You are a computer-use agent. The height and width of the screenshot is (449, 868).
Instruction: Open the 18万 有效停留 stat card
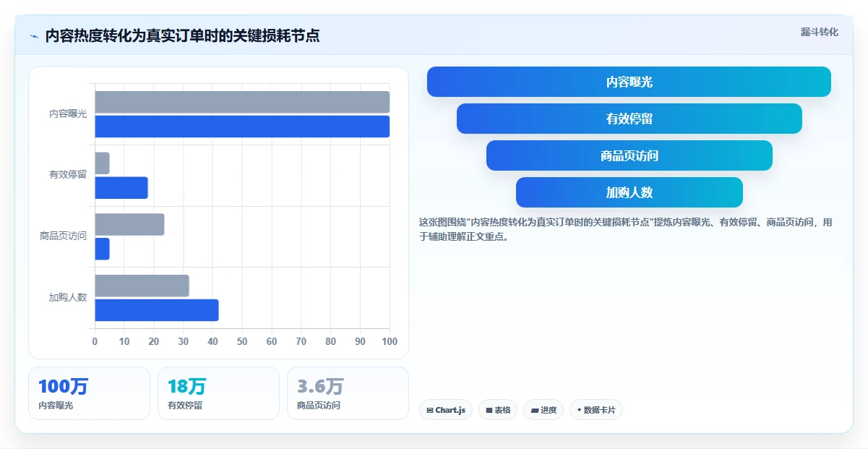pyautogui.click(x=218, y=393)
